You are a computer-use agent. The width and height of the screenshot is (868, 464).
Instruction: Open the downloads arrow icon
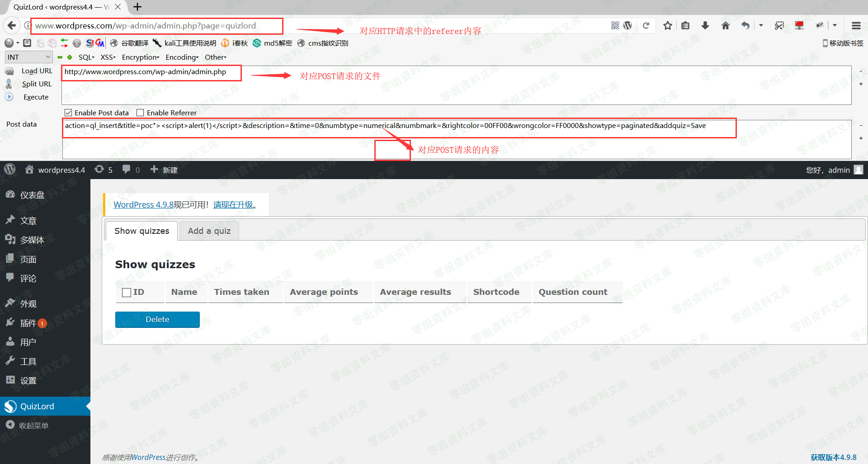click(705, 26)
